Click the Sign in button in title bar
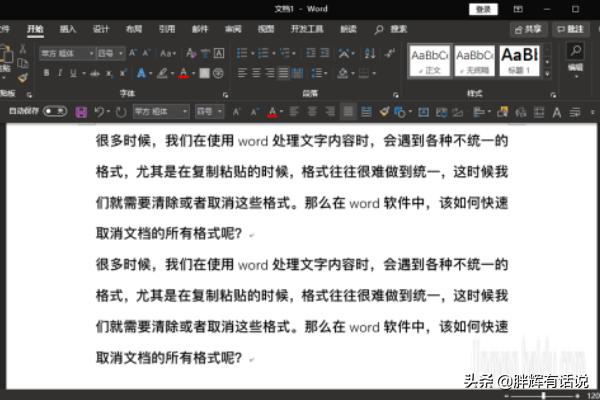The image size is (600, 400). (483, 10)
